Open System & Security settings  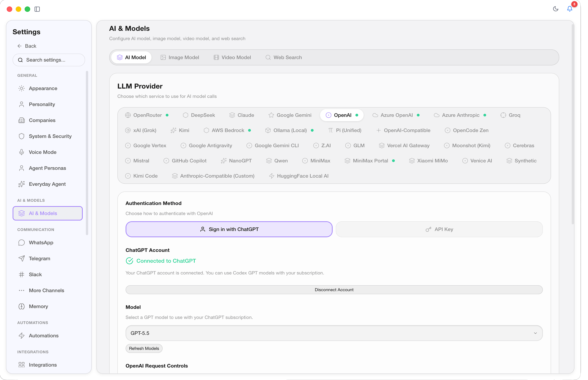tap(47, 136)
